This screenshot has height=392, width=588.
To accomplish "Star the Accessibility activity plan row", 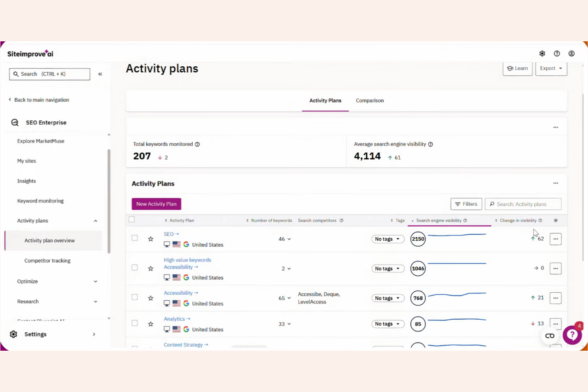I will 151,298.
